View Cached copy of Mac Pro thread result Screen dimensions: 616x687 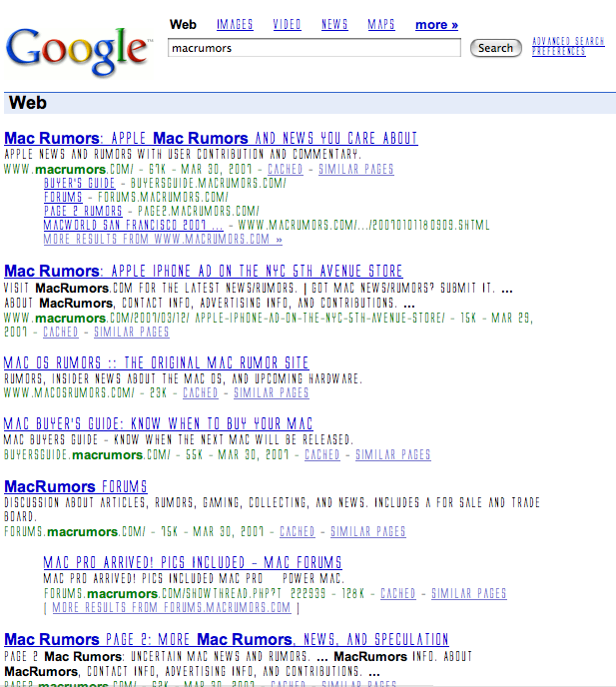coord(397,594)
